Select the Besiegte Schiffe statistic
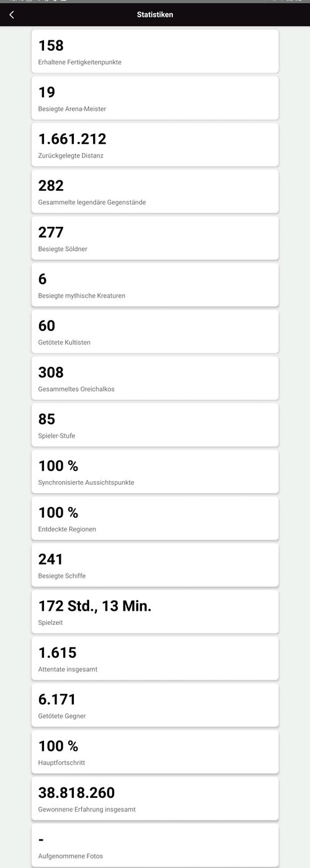The image size is (310, 868). point(155,565)
